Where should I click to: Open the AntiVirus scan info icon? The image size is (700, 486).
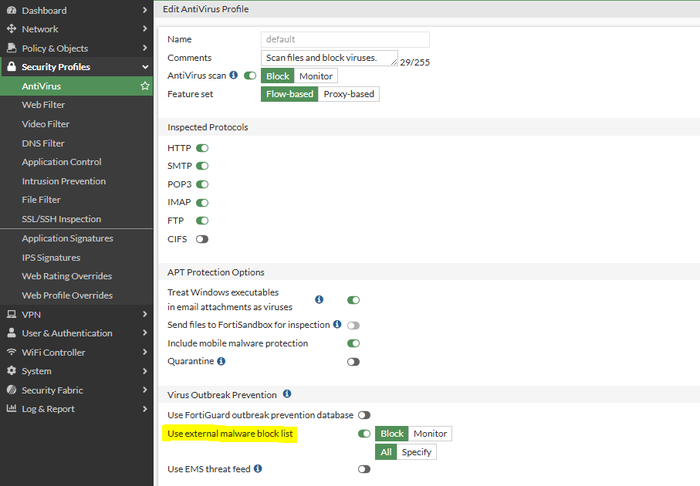point(233,75)
